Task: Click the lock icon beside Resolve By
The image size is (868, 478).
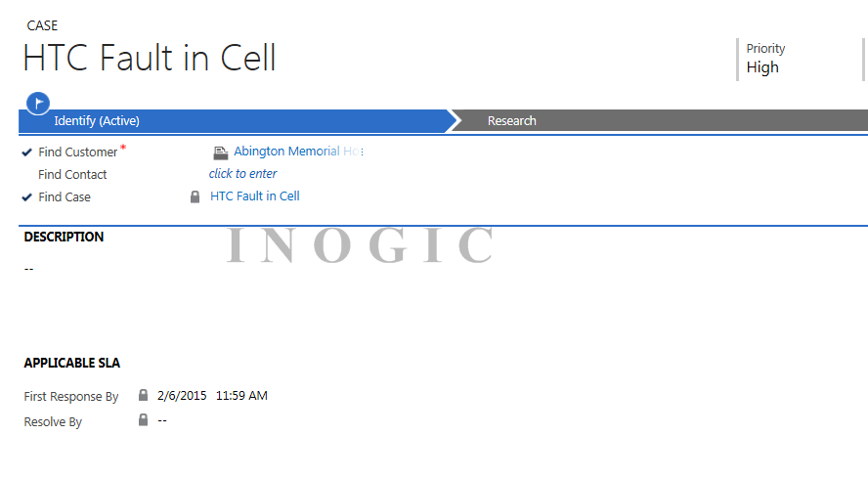Action: point(143,420)
